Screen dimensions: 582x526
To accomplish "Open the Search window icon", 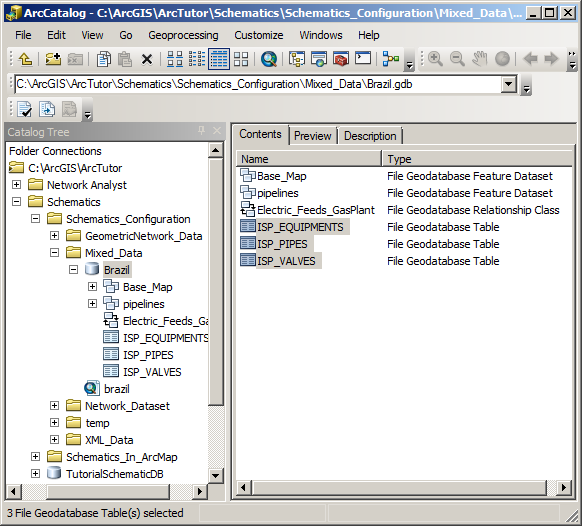I will 269,59.
